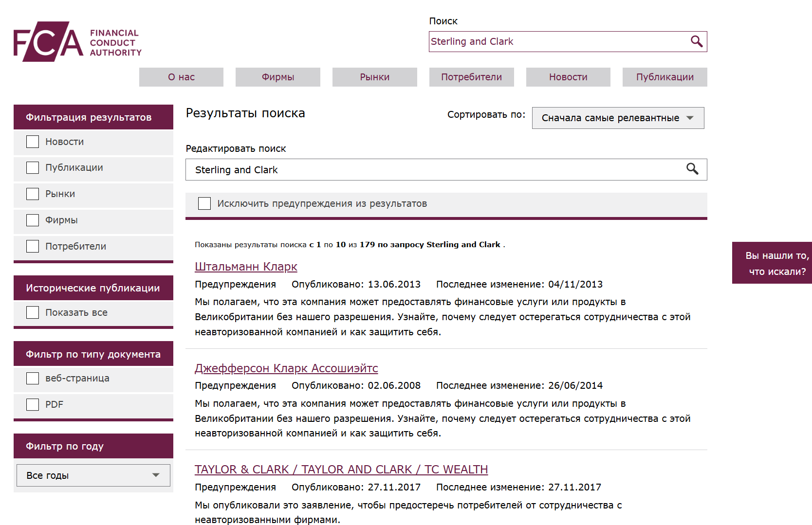Check the 'веб-страница' filter

[32, 378]
